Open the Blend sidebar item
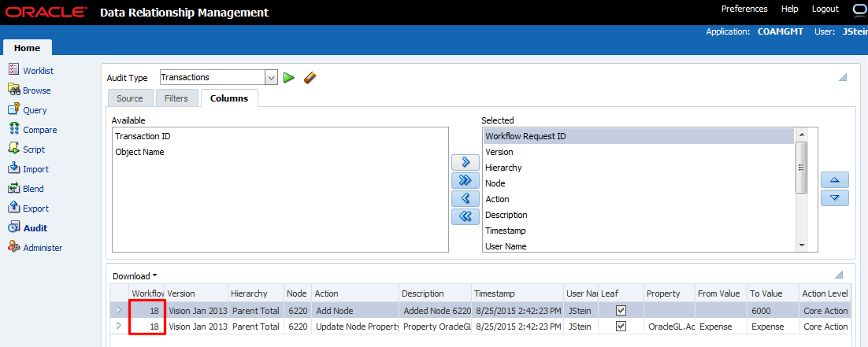 click(x=27, y=189)
